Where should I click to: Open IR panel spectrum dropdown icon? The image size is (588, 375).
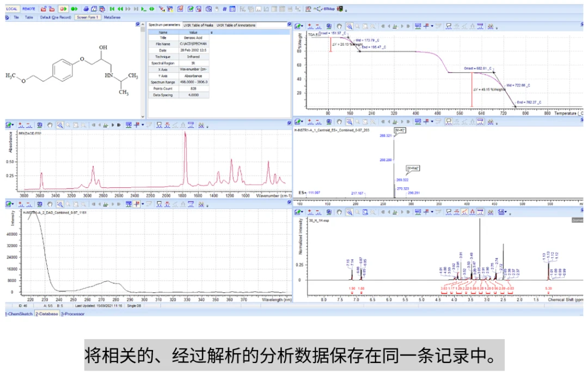coord(9,125)
